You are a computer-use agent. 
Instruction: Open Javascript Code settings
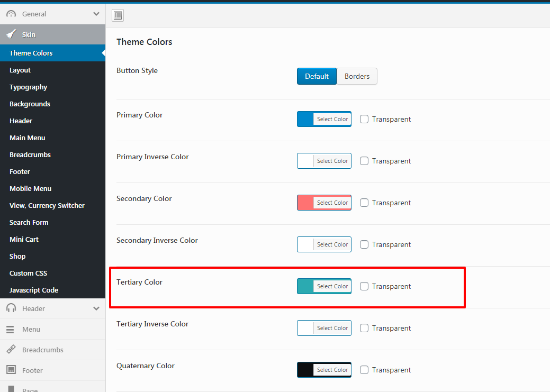tap(52, 290)
